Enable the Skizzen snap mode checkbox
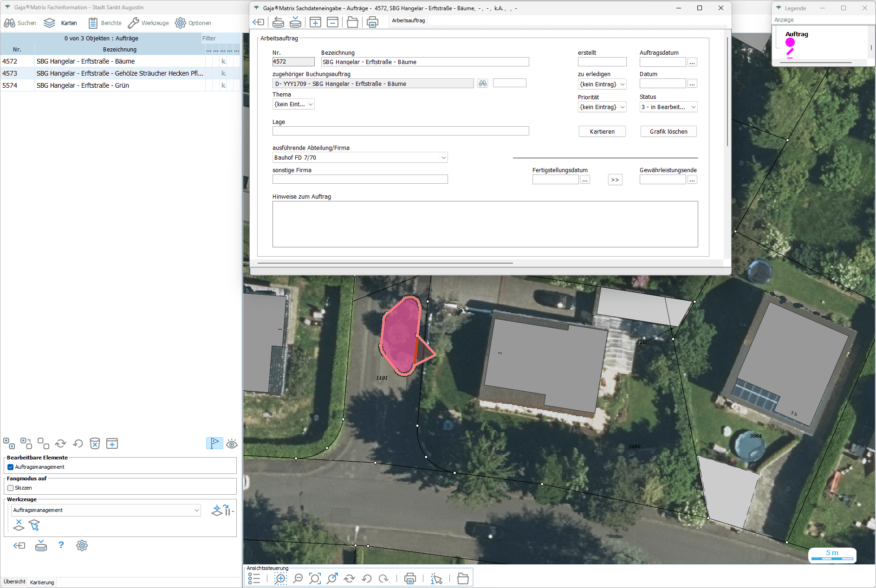 coord(10,488)
